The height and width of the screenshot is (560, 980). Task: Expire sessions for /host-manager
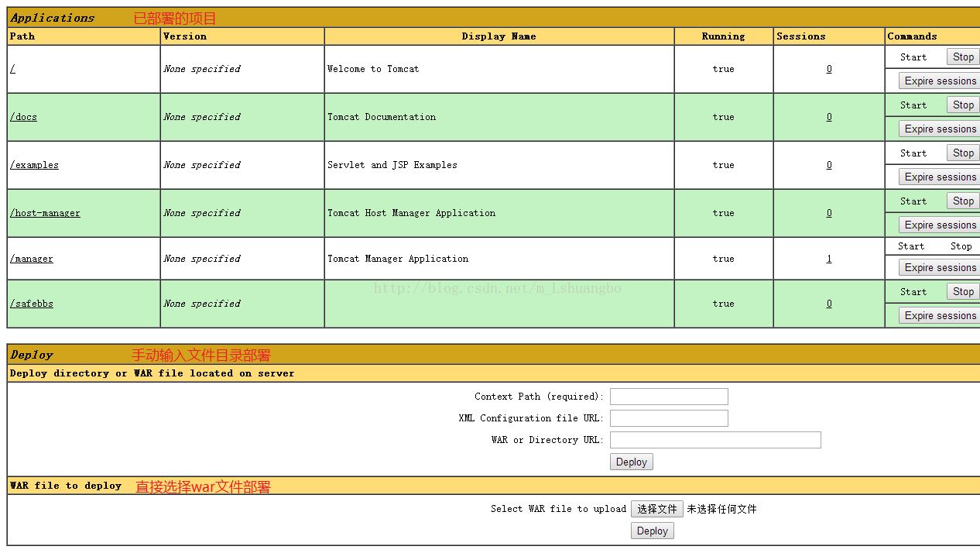click(x=940, y=225)
